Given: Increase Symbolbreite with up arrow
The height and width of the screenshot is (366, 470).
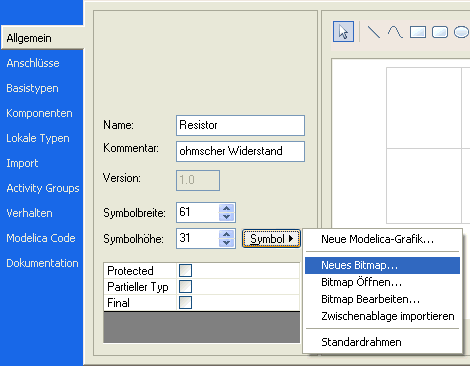Looking at the screenshot, I should (227, 208).
